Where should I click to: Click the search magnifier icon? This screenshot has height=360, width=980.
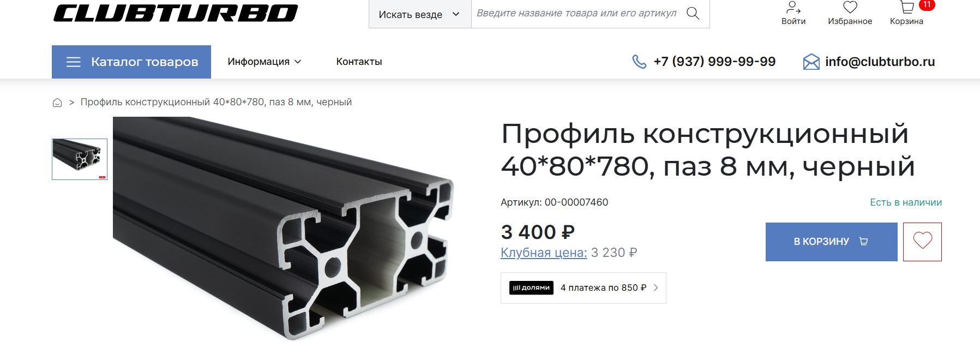click(x=693, y=13)
